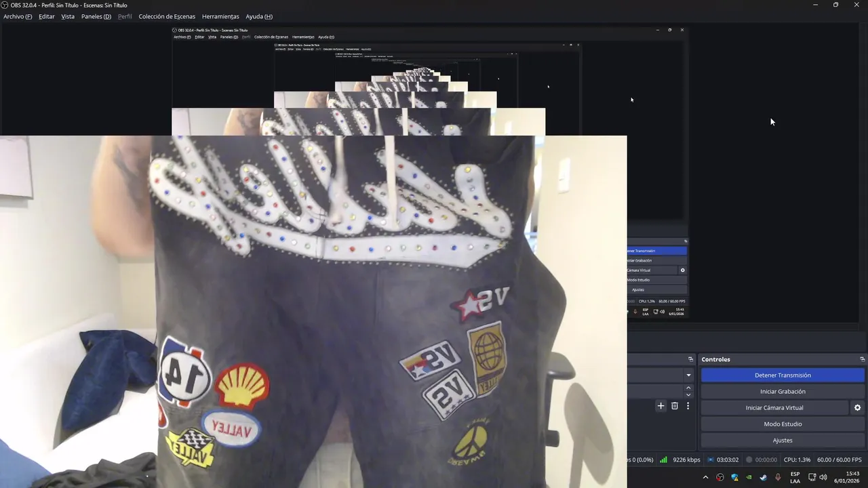
Task: Open the Colección de Escenas menu
Action: click(167, 16)
